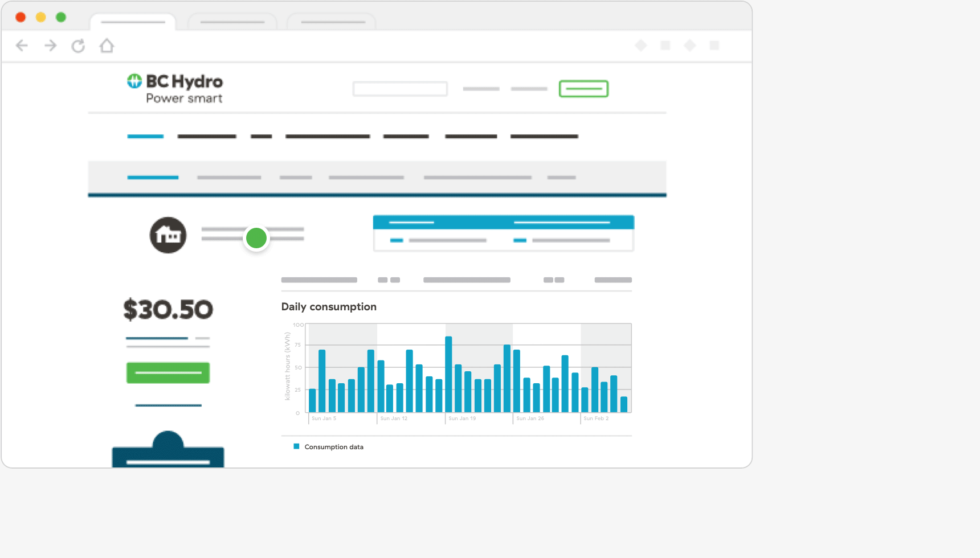The width and height of the screenshot is (980, 558).
Task: Click the Consumption data legend label
Action: click(x=334, y=447)
